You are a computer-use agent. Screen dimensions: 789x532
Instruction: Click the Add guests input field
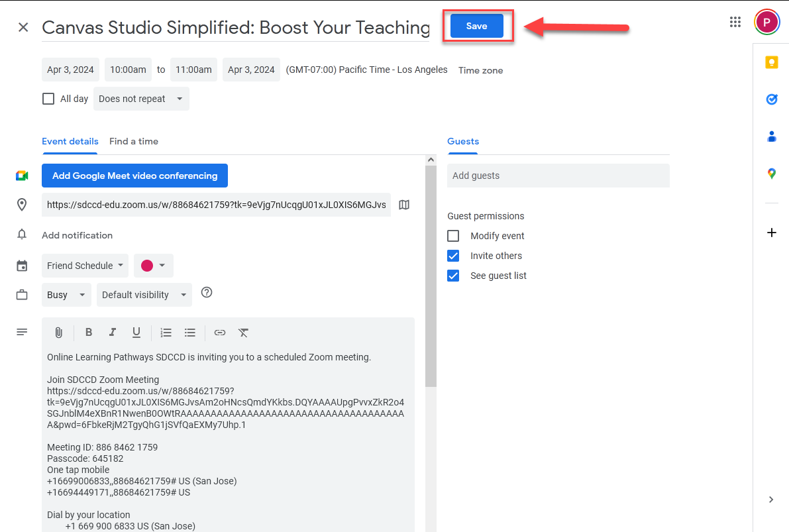point(558,176)
